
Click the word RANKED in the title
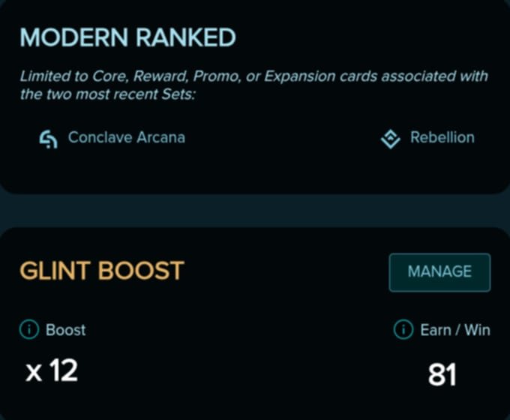click(186, 37)
